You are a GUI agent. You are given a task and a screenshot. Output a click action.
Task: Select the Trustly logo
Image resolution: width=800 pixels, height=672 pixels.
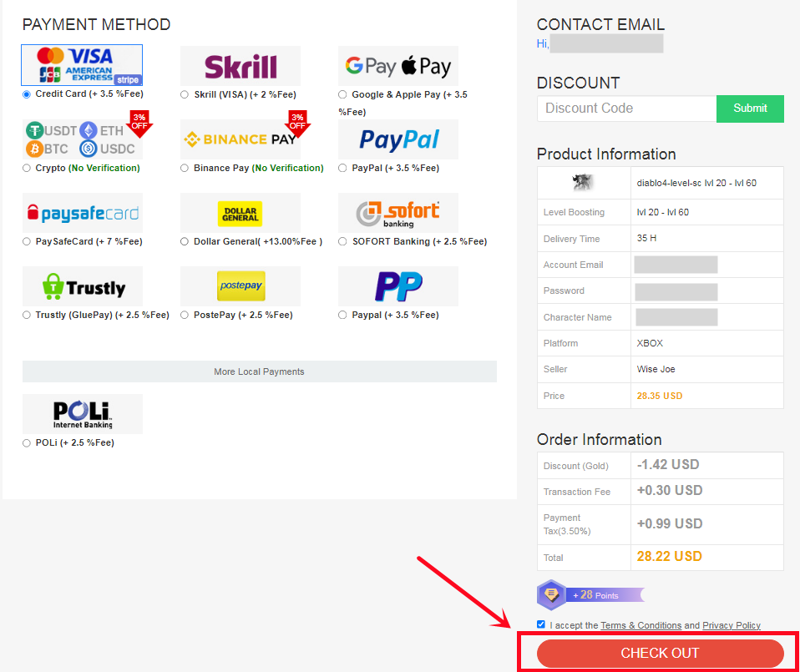tap(83, 286)
